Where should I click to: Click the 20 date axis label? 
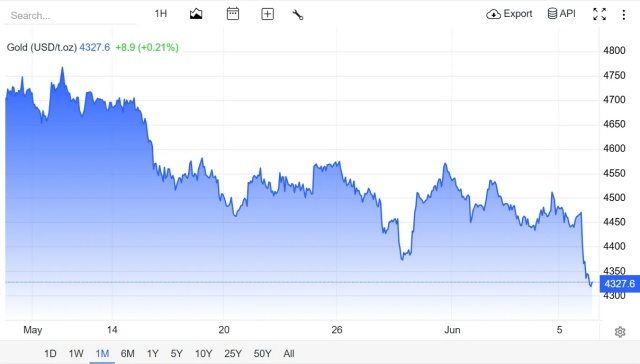coord(224,330)
